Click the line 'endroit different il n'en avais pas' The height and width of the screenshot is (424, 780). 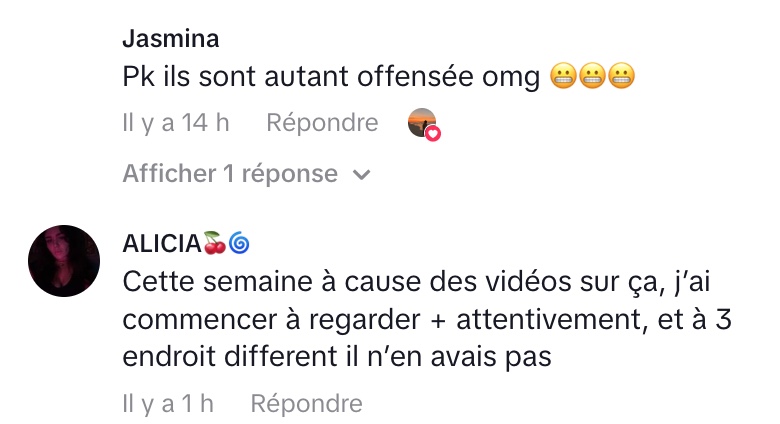click(x=337, y=357)
